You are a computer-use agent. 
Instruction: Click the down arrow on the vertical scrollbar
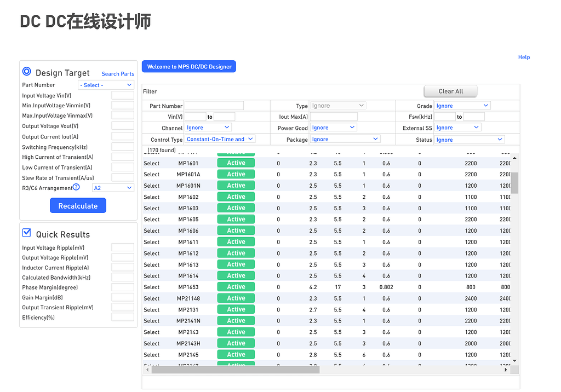tap(514, 360)
